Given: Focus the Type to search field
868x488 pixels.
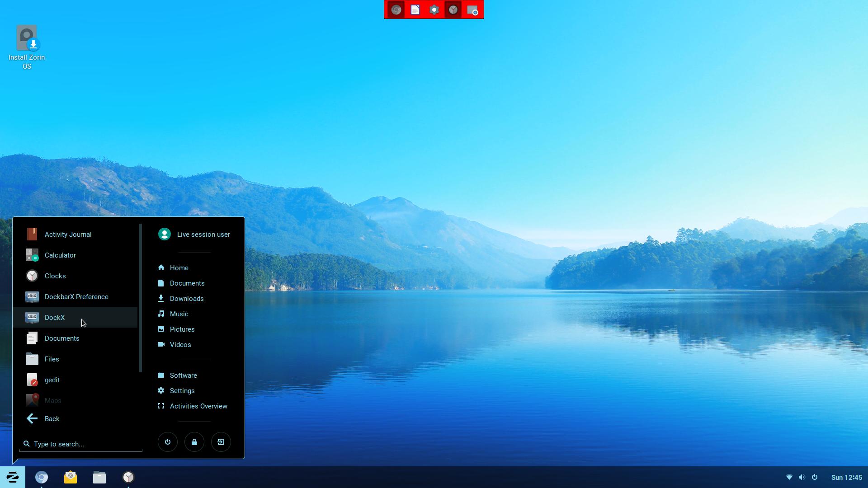Looking at the screenshot, I should pos(84,444).
